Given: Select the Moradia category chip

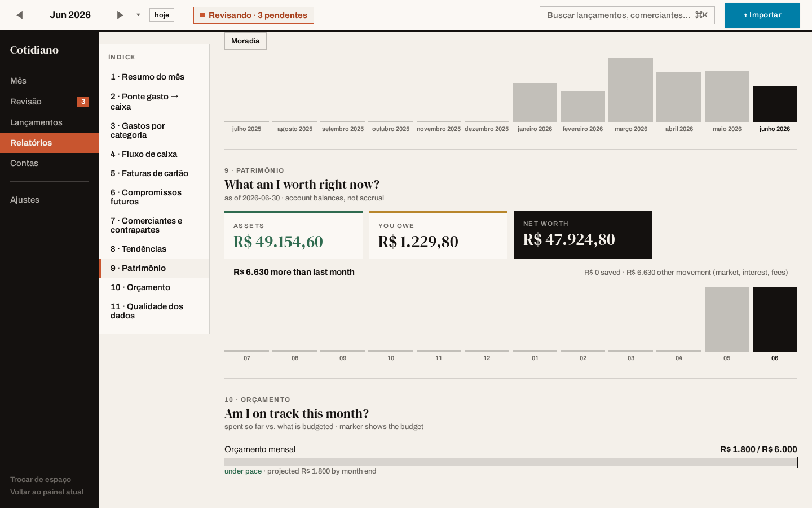Looking at the screenshot, I should tap(245, 41).
